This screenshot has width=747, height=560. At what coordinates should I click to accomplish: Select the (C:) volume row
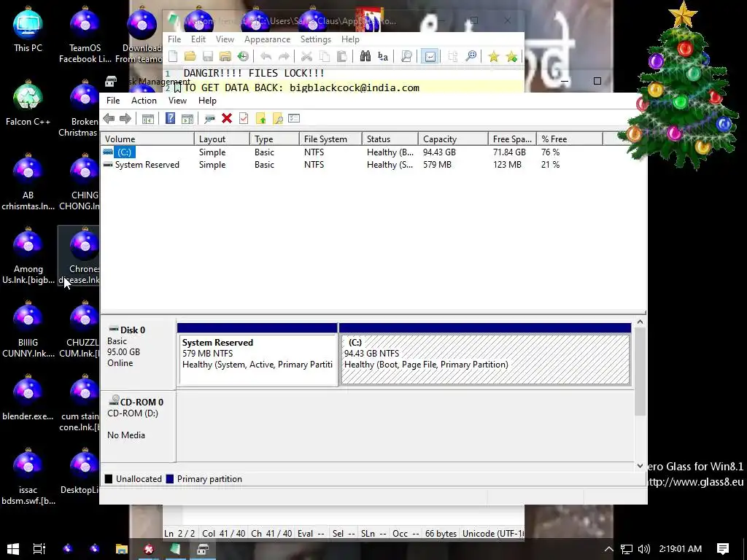coord(352,152)
